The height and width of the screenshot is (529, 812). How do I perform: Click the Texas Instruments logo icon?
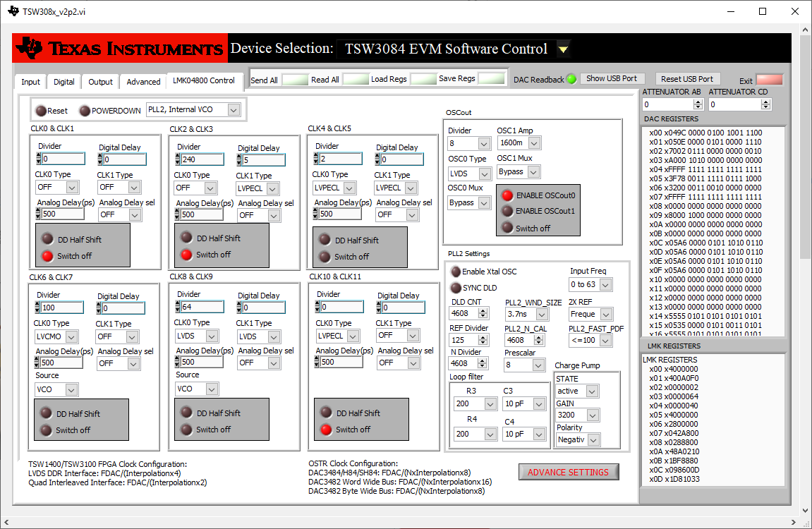pos(30,48)
